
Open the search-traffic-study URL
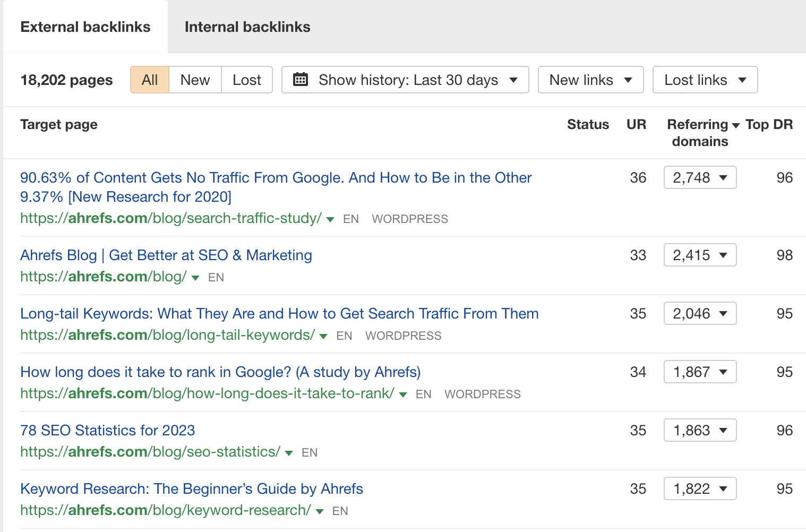tap(171, 218)
